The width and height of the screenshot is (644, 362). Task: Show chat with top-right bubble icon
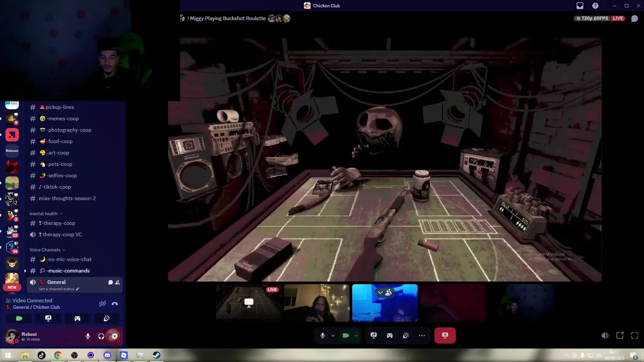coord(634,19)
